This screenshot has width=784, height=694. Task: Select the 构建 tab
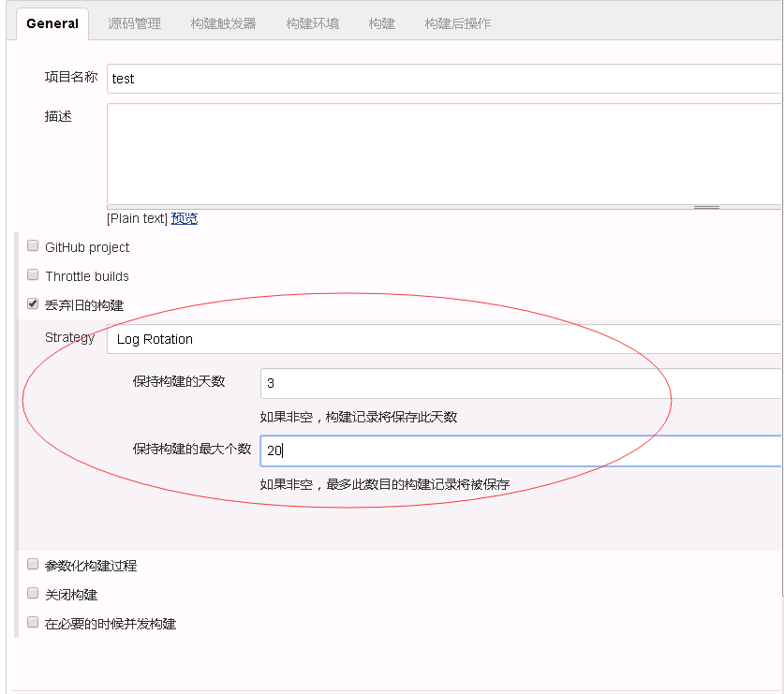click(382, 23)
